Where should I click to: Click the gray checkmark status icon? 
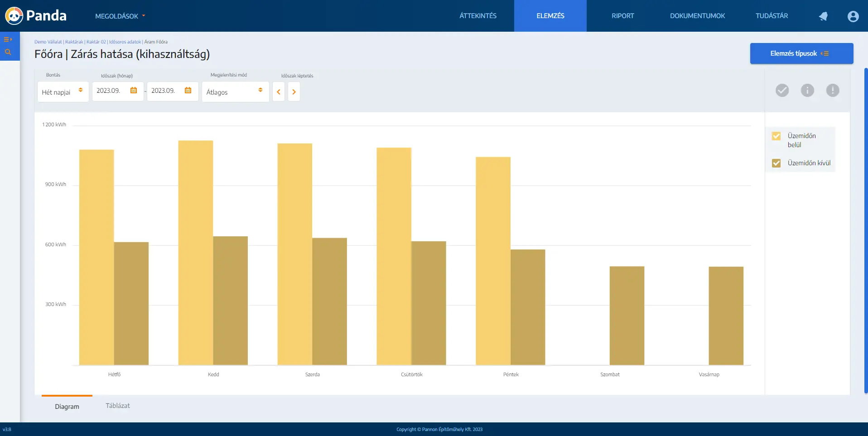[782, 91]
